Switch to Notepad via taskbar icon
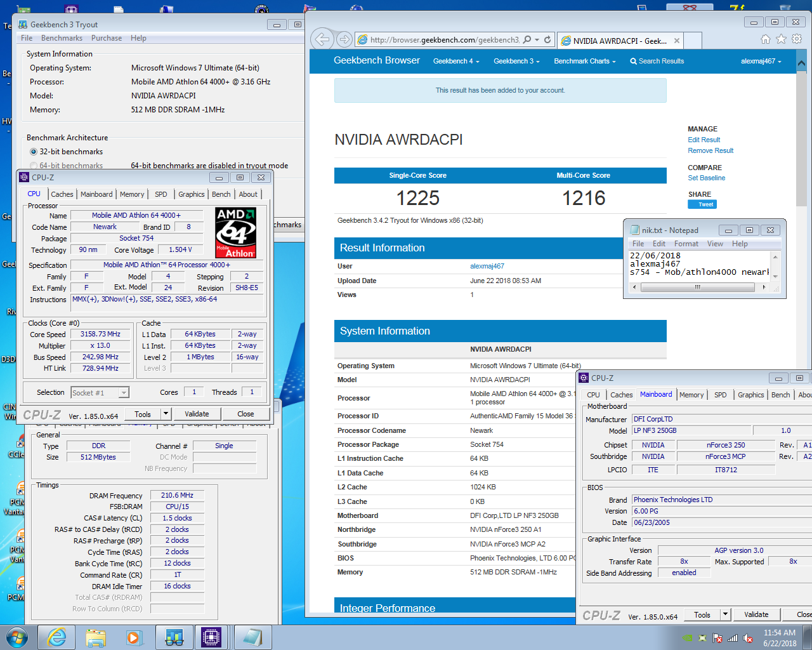 point(252,637)
